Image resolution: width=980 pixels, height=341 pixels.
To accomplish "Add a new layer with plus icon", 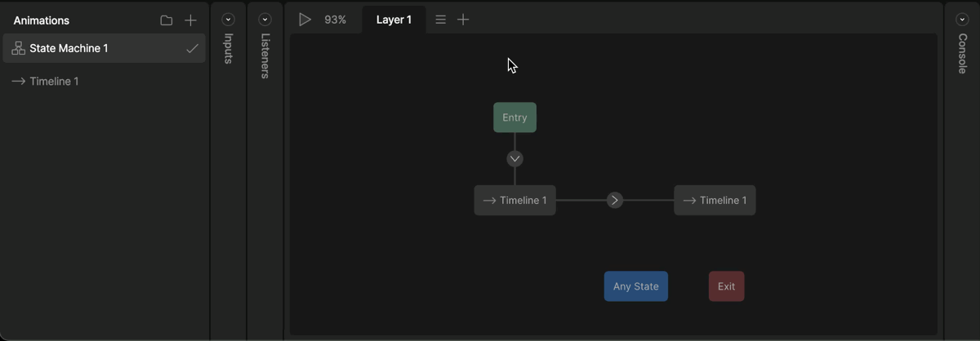I will point(463,20).
